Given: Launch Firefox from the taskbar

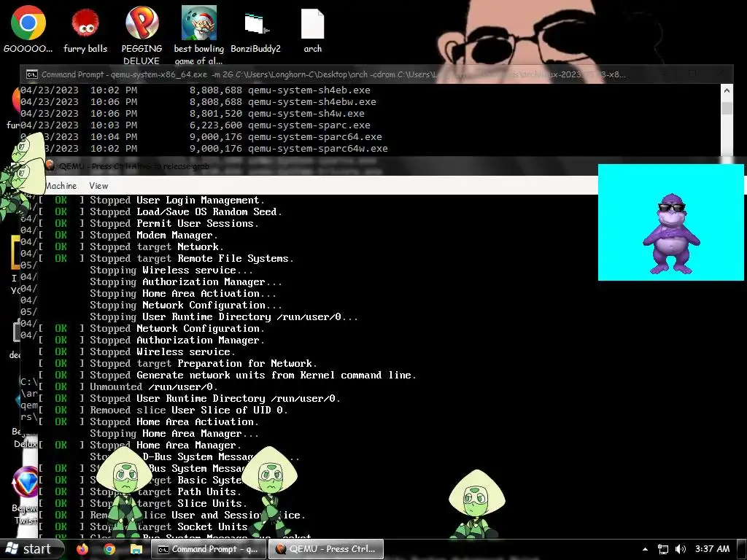Looking at the screenshot, I should click(x=82, y=549).
